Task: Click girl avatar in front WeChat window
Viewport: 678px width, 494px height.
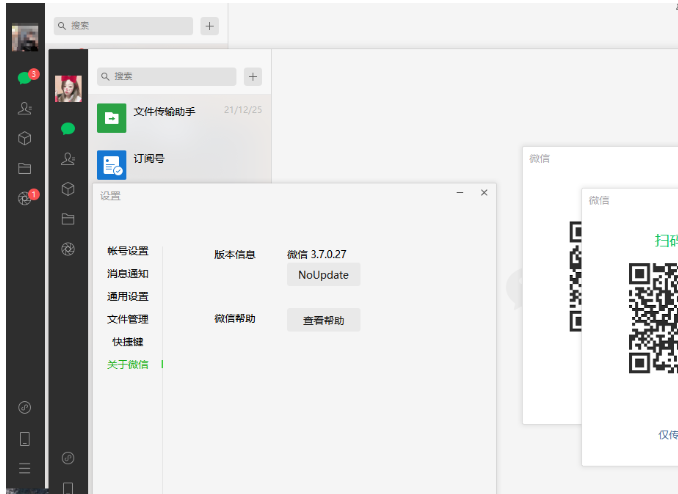Action: 68,89
